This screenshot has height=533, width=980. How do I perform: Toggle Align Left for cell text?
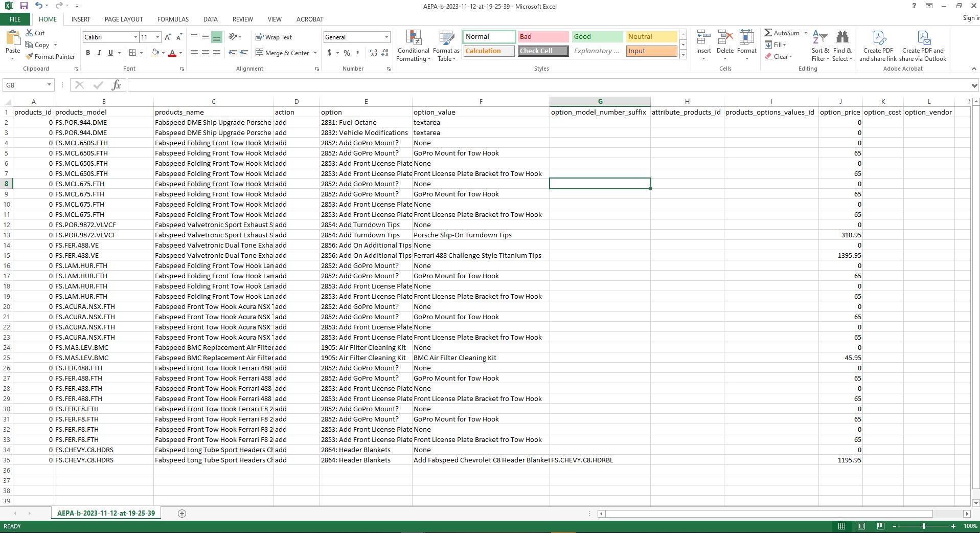pos(194,53)
